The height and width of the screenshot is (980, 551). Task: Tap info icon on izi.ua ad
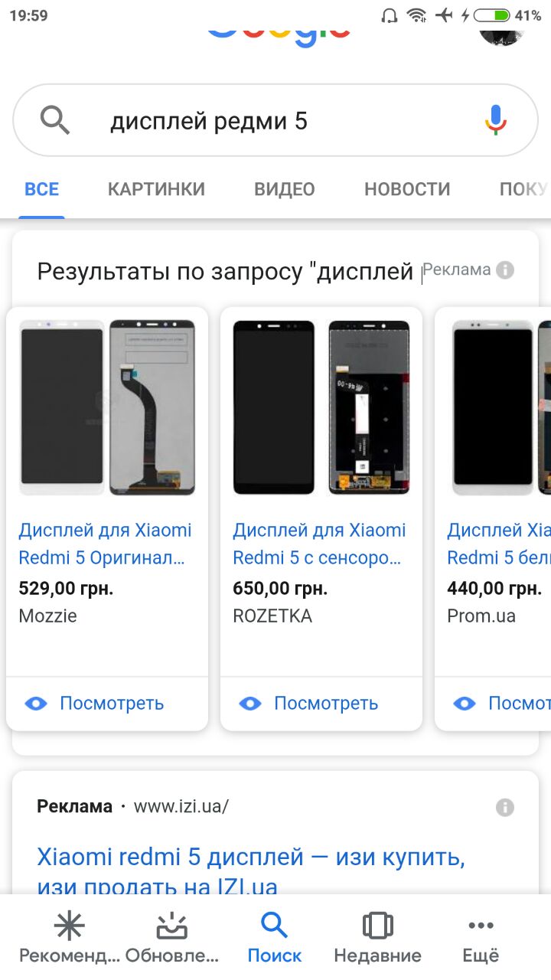(x=504, y=807)
